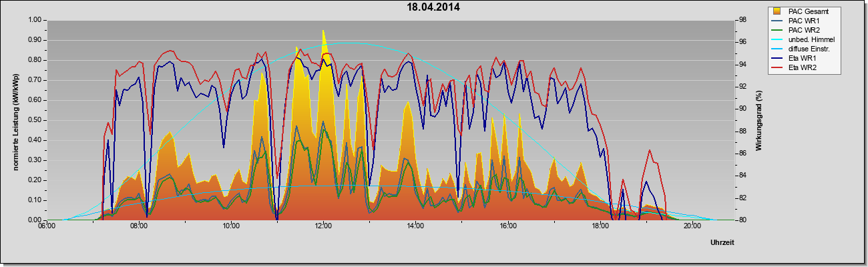This screenshot has height=267, width=868.
Task: Click the normierte Leistung axis title
Action: tap(16, 120)
